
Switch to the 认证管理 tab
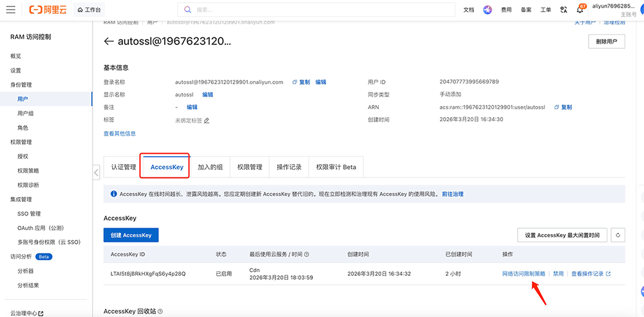123,167
